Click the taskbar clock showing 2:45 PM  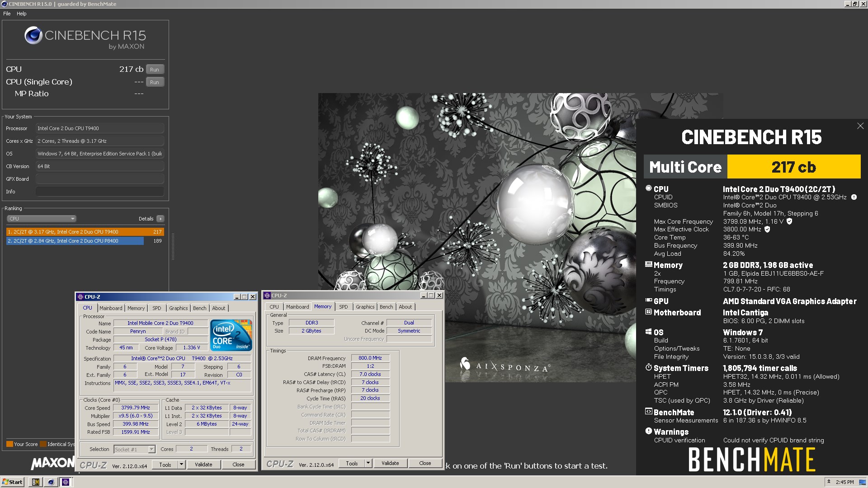[x=845, y=482]
